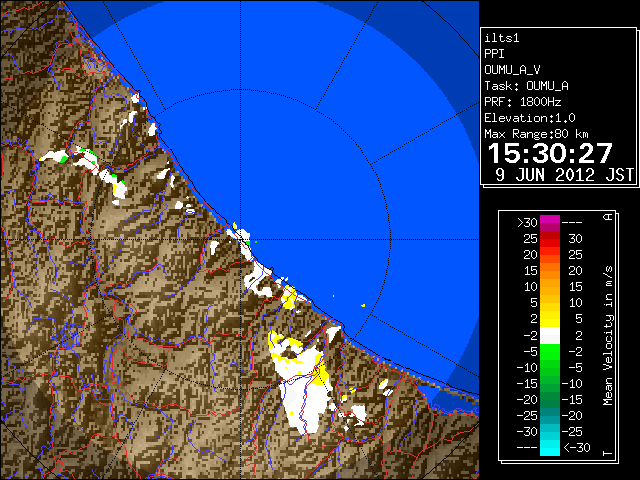The width and height of the screenshot is (640, 480).
Task: Click the ">30" legend label
Action: point(527,223)
